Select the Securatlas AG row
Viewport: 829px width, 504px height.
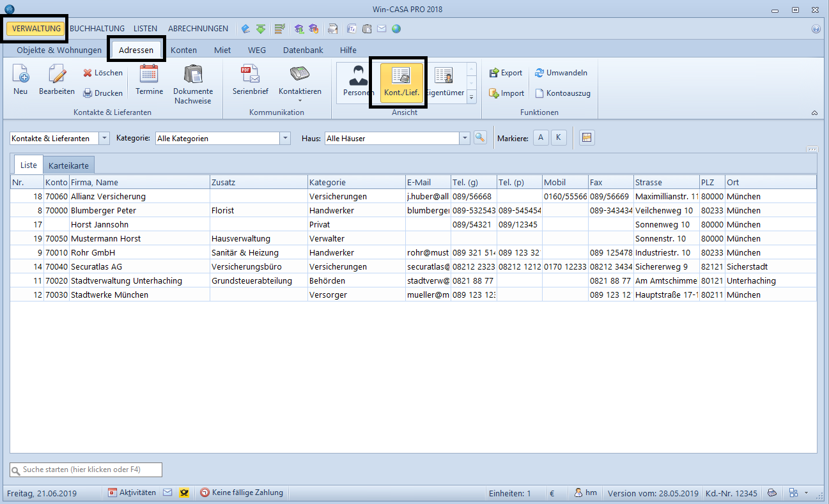[414, 266]
